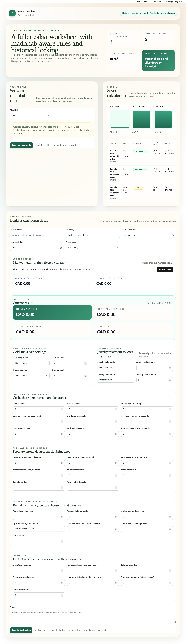The height and width of the screenshot is (644, 188).
Task: Open the Jewelry gold mode dropdown
Action: [x=116, y=368]
